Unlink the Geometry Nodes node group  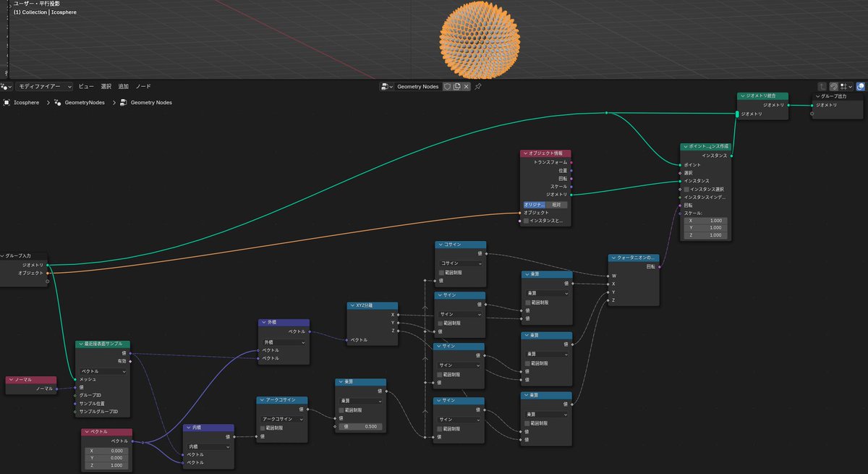pyautogui.click(x=466, y=86)
